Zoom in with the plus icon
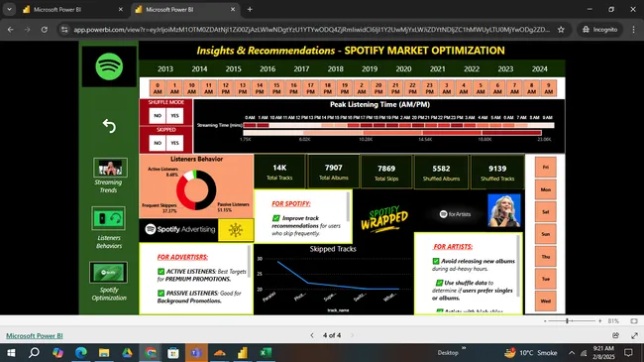The image size is (644, 362). 599,321
